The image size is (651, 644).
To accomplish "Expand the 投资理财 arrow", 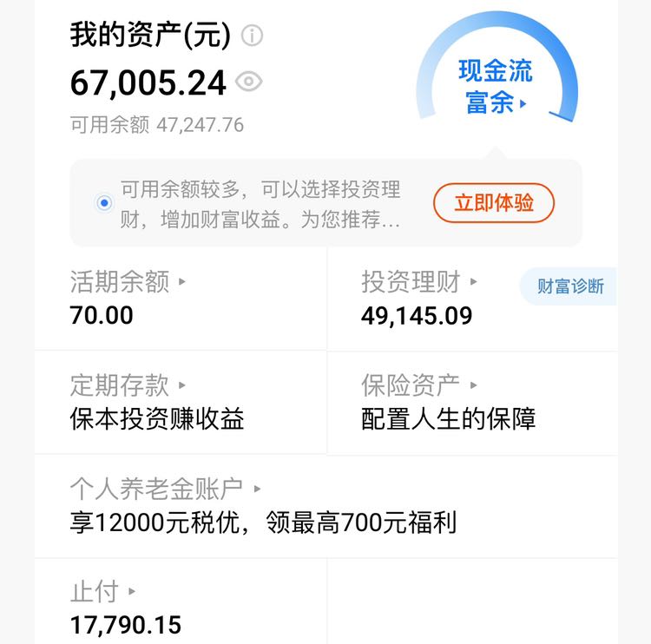I will pos(473,281).
